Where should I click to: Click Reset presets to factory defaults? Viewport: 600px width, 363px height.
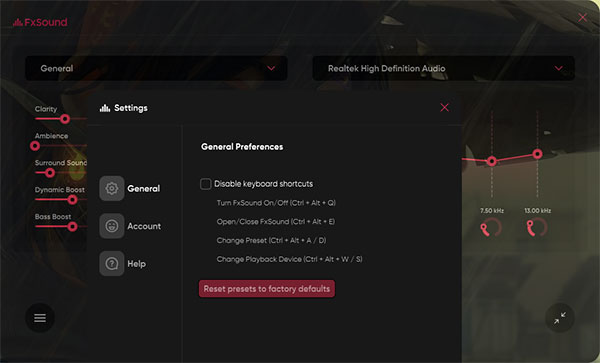click(267, 289)
